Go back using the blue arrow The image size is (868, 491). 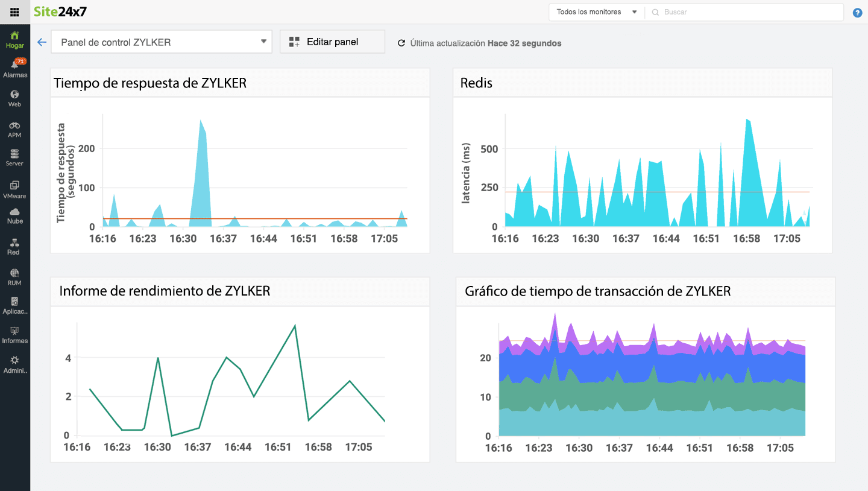point(41,42)
